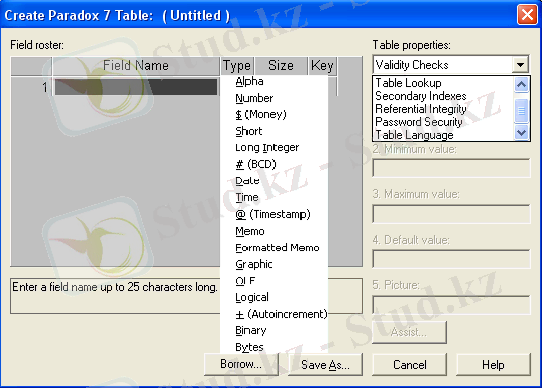Viewport: 542px width, 388px height.
Task: Select Long Integer field type
Action: [267, 148]
